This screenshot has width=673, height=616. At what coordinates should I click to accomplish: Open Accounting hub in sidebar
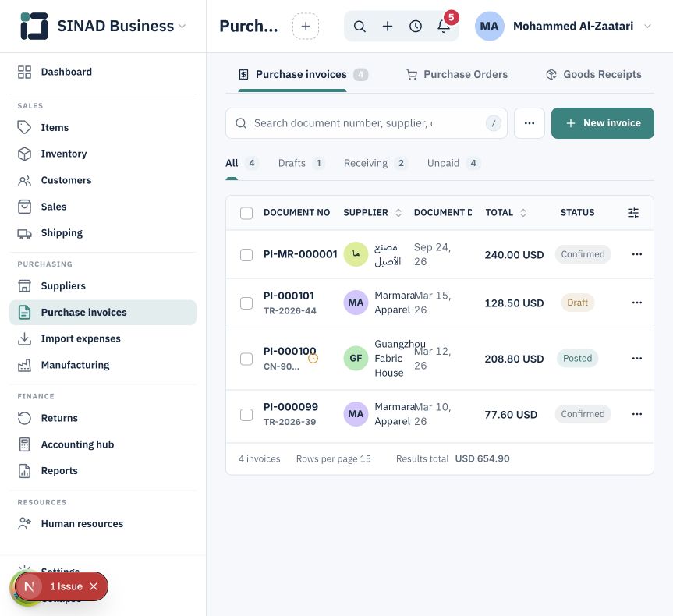[x=103, y=444]
